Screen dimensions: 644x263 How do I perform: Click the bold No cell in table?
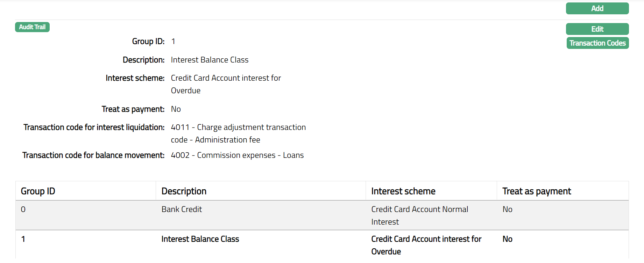507,239
